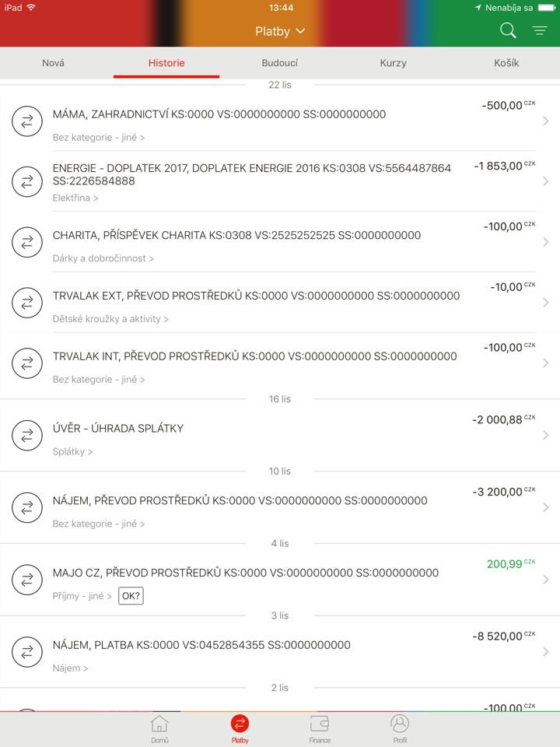
Task: Change the Elektřina category link
Action: pos(75,198)
